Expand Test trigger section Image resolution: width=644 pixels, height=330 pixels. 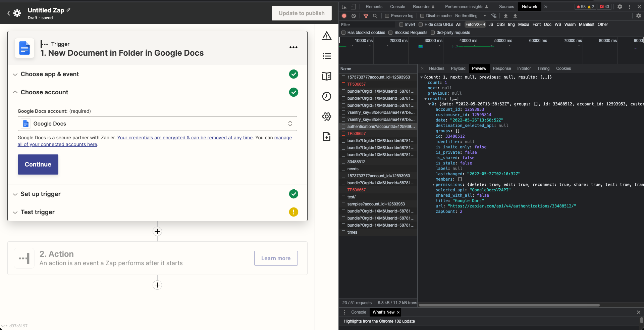click(157, 212)
